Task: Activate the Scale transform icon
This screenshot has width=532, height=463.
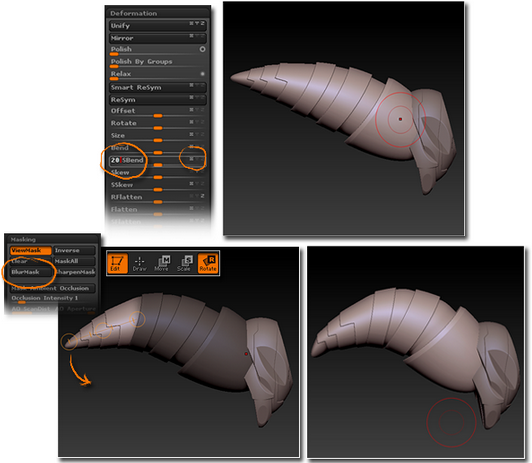Action: pos(185,263)
